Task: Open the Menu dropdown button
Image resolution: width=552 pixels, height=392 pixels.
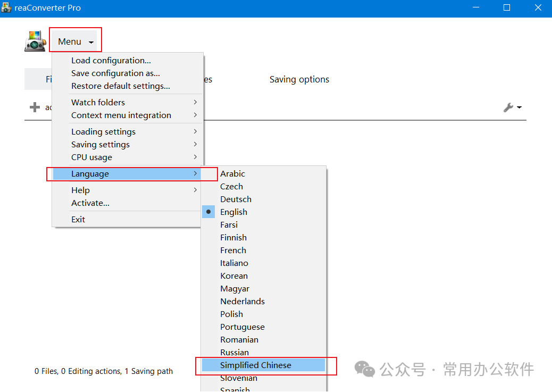Action: tap(75, 41)
